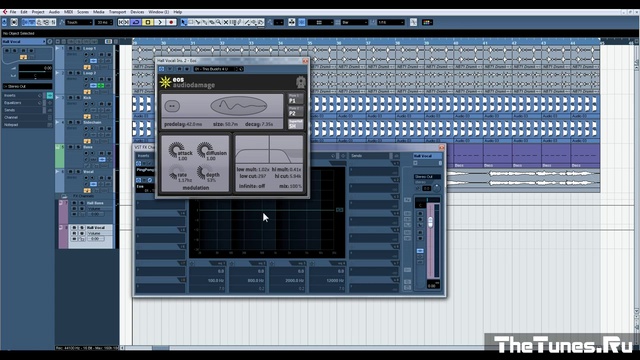Select the Zoom magnifier tool
The width and height of the screenshot is (640, 360).
pyautogui.click(x=219, y=22)
